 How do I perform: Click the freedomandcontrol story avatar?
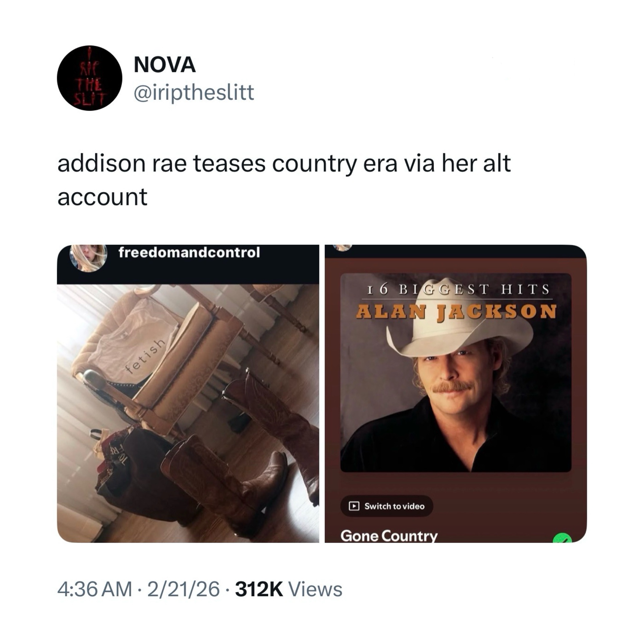click(88, 258)
